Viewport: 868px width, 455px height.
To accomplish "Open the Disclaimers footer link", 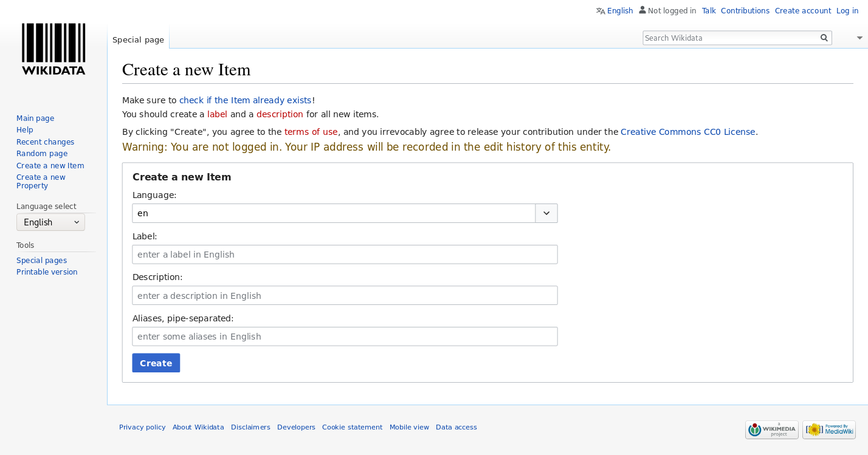I will click(250, 427).
